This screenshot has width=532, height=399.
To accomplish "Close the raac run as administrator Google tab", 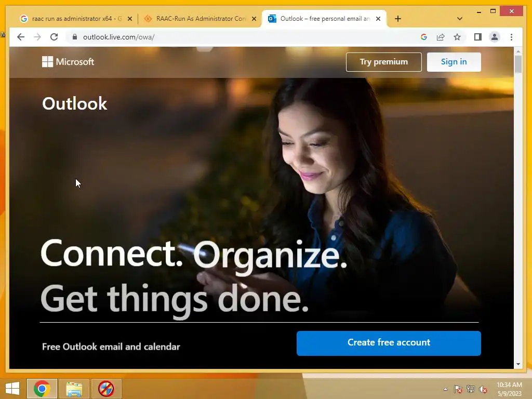I will [129, 19].
